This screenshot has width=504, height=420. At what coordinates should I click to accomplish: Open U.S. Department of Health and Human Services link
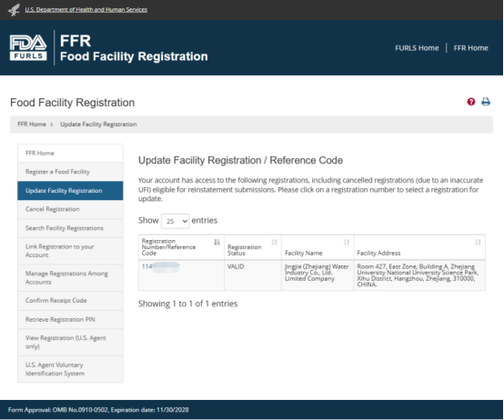click(86, 10)
